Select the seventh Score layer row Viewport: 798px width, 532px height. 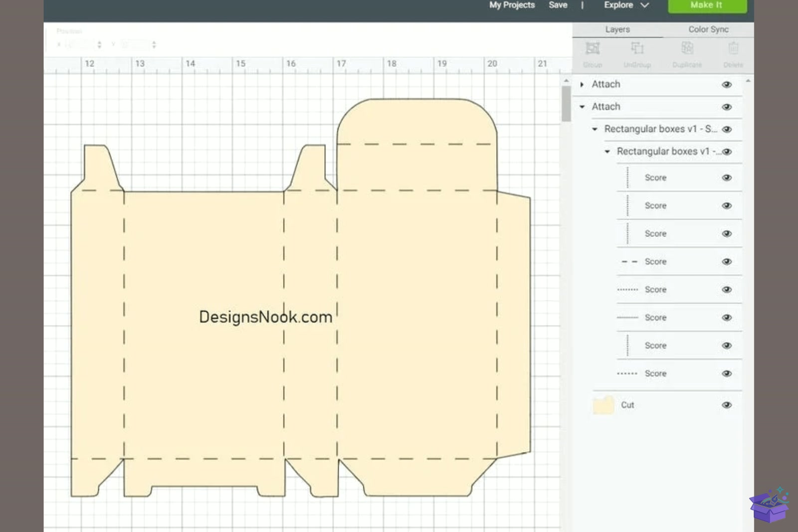[679, 345]
